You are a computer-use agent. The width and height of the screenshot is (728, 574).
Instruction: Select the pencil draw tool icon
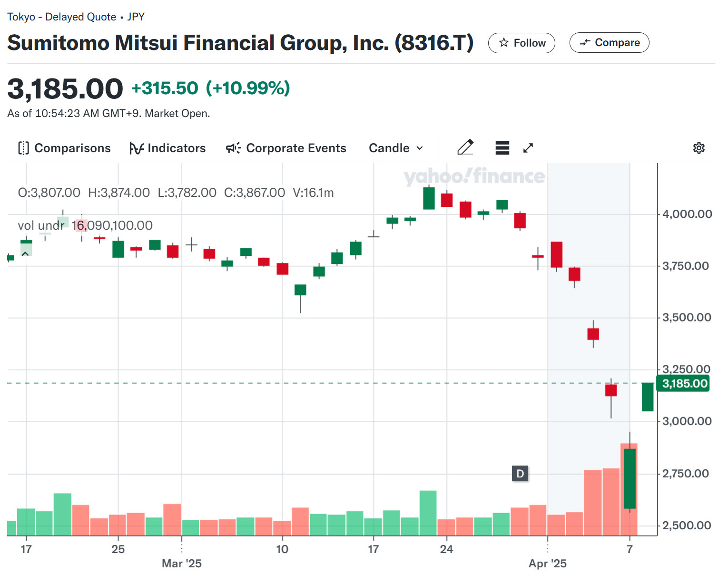coord(465,147)
